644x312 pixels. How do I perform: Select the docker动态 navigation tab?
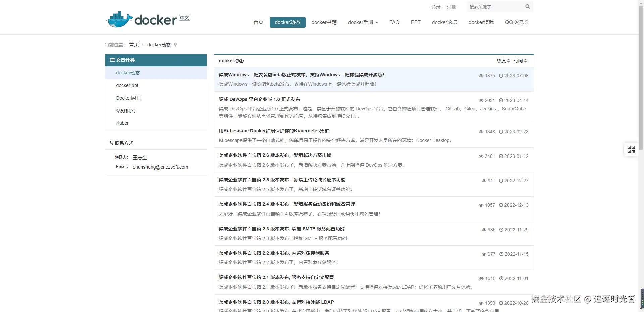287,22
